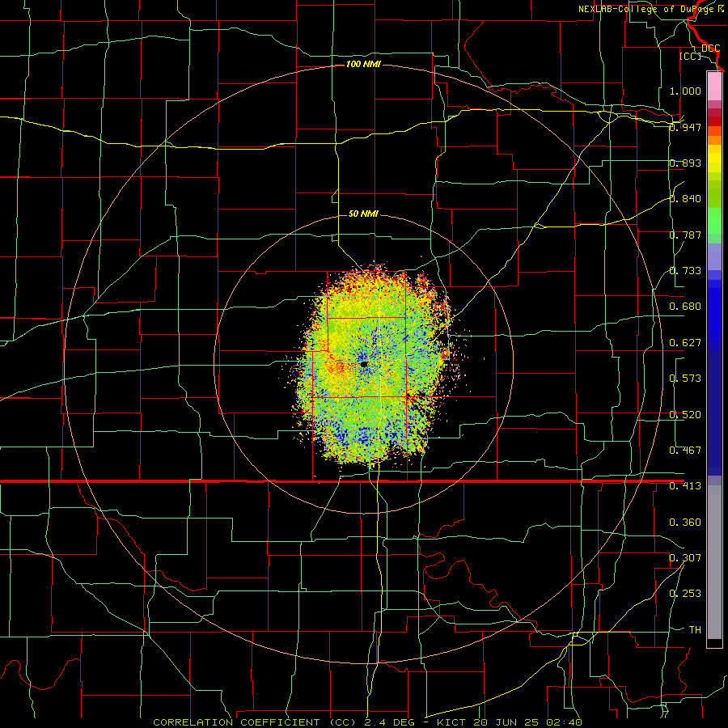
Task: Click the Correlation Coefficient product caption
Action: [x=367, y=722]
